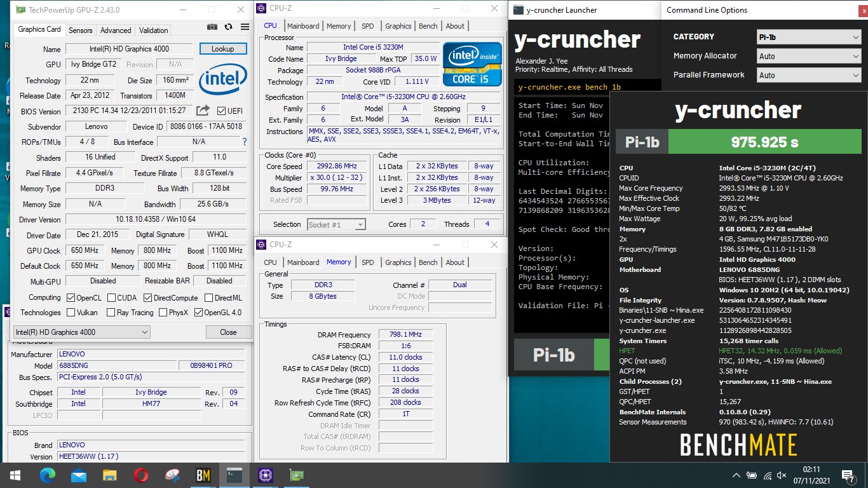Show hidden tray icons chevron
868x488 pixels.
pos(736,475)
